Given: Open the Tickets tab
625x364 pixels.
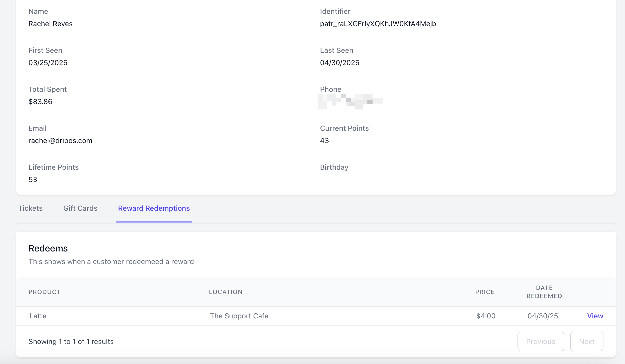Looking at the screenshot, I should coord(30,208).
